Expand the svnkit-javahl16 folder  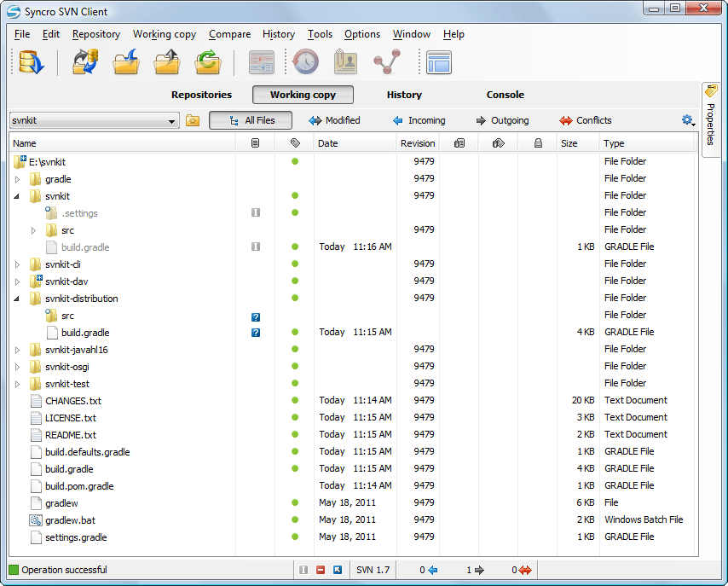coord(18,350)
